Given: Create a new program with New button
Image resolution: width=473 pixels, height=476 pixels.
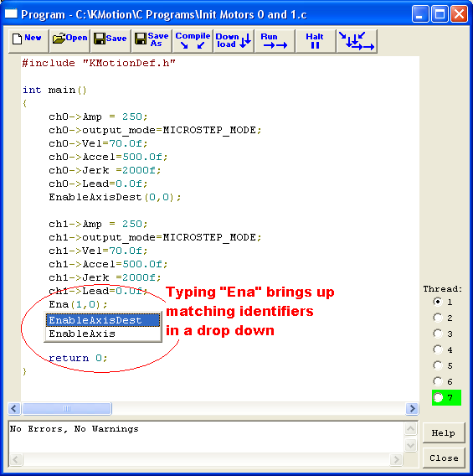Looking at the screenshot, I should tap(28, 41).
